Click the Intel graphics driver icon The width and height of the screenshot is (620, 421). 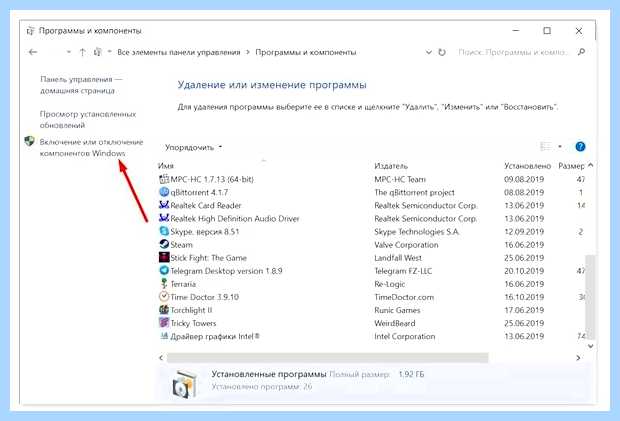(164, 336)
